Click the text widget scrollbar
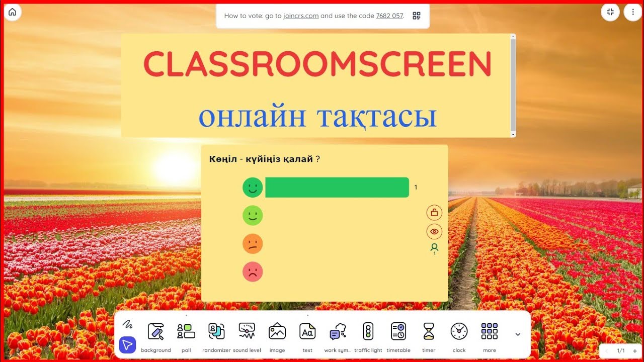644x362 pixels. (x=513, y=85)
